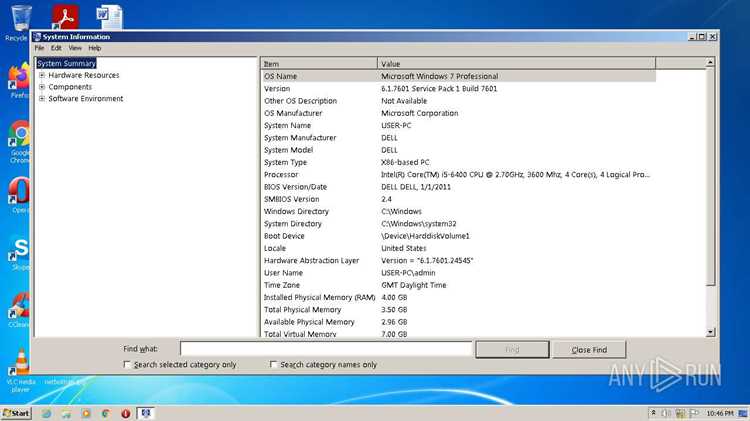Open the Help menu
The height and width of the screenshot is (421, 750).
tap(95, 48)
